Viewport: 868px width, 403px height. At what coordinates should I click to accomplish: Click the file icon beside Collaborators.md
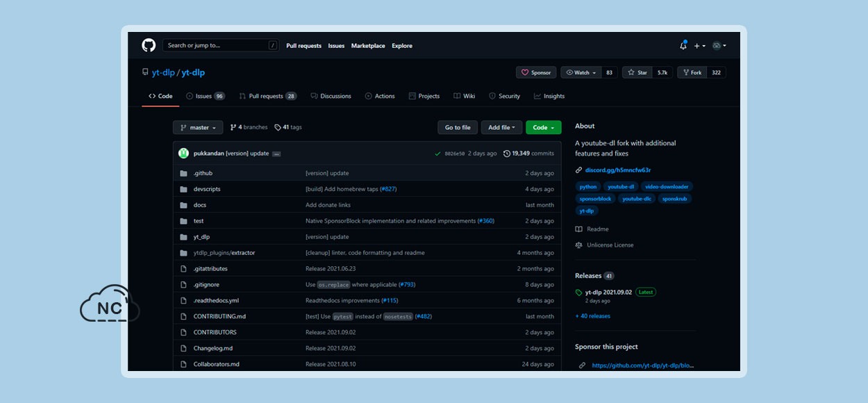[183, 364]
